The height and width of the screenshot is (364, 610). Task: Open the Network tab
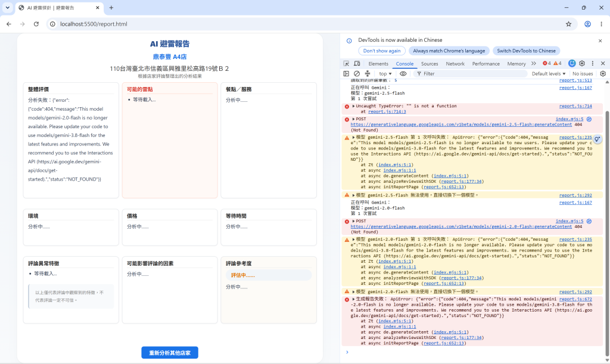[x=455, y=64]
